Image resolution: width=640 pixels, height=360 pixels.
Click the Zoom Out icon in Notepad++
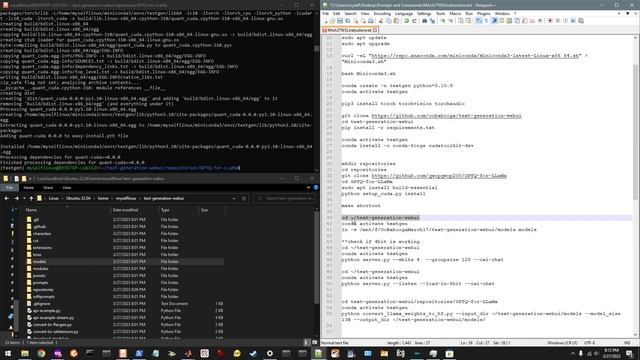point(451,20)
